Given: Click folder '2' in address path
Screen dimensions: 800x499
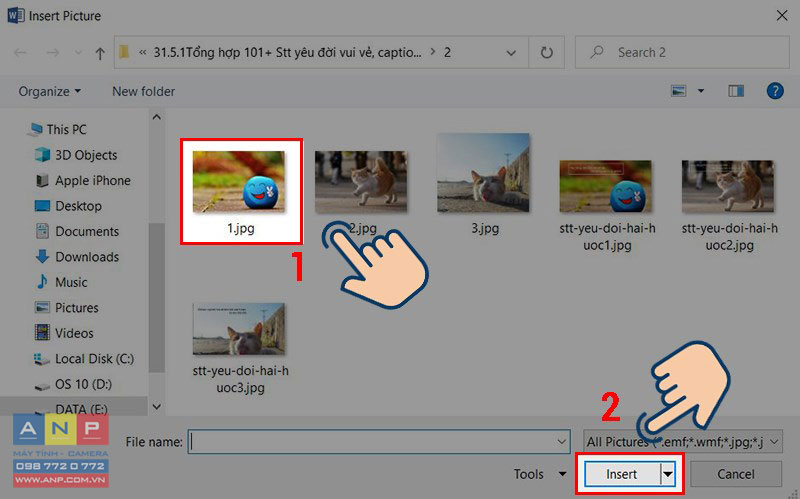Looking at the screenshot, I should point(447,53).
